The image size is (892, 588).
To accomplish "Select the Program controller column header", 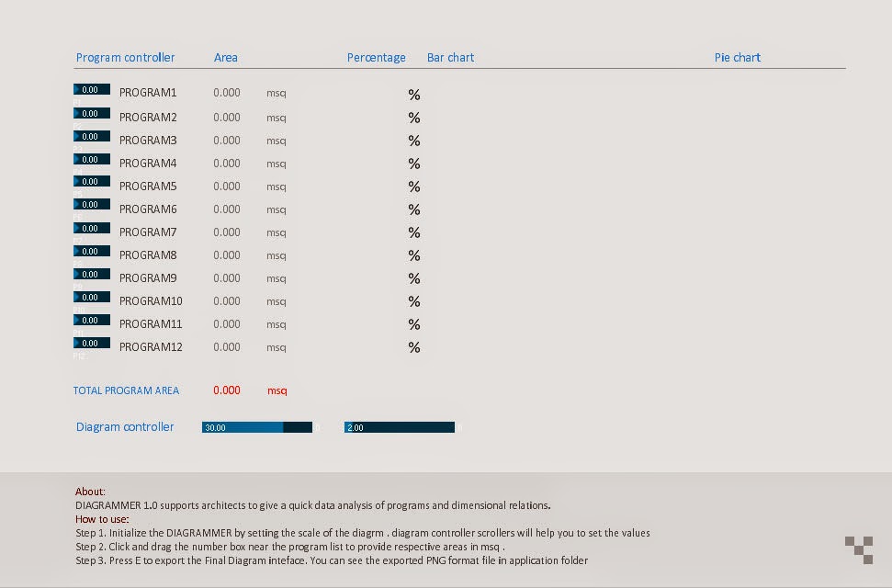I will click(125, 57).
